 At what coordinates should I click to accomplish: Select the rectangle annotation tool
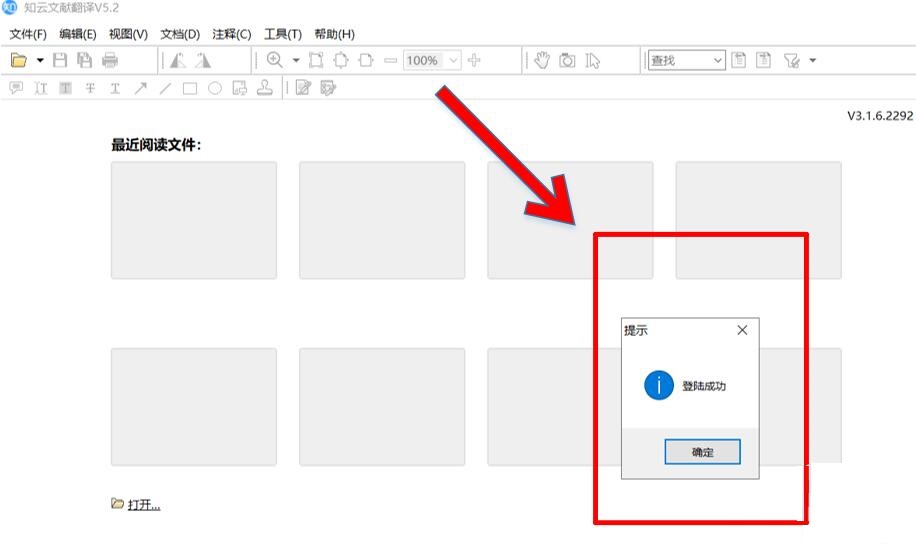click(x=190, y=88)
